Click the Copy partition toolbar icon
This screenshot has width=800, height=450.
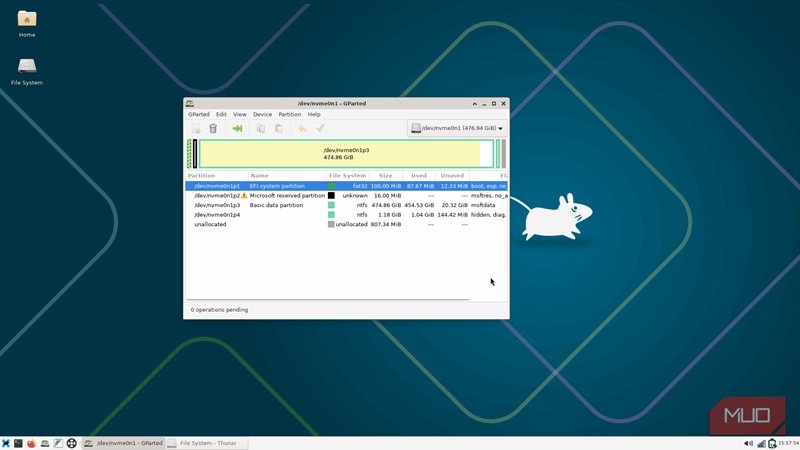(x=261, y=128)
